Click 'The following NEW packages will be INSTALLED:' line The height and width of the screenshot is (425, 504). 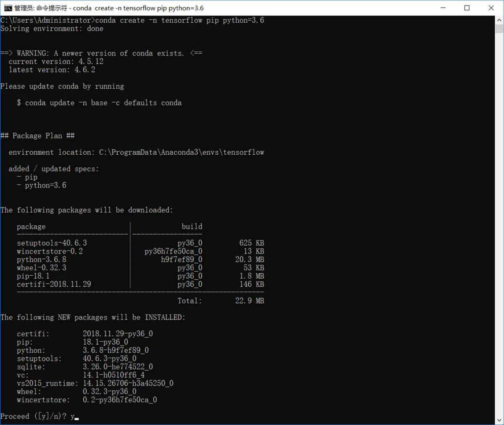tap(93, 317)
